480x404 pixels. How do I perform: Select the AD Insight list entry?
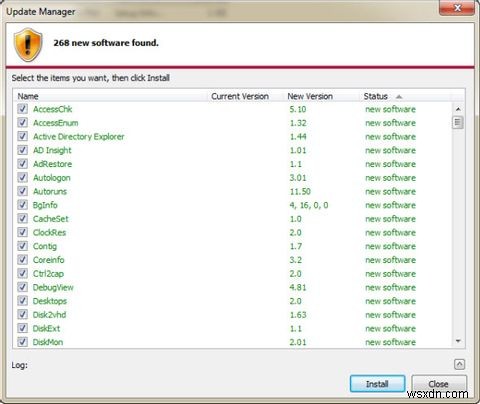tap(52, 150)
